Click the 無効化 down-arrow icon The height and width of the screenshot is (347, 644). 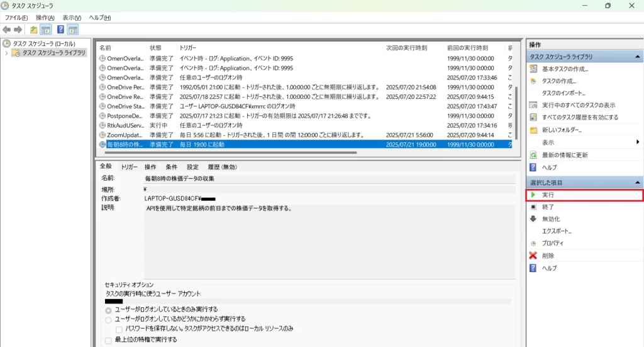point(533,219)
